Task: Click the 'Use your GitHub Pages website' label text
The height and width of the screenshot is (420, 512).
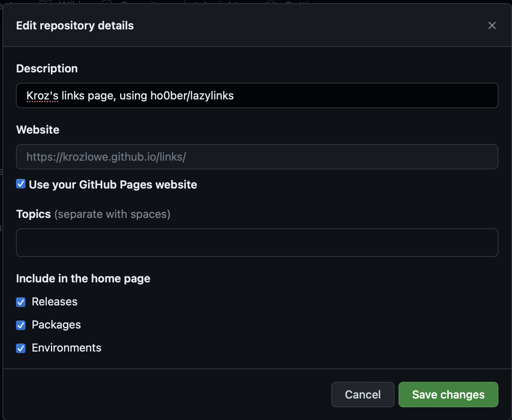Action: pyautogui.click(x=113, y=185)
